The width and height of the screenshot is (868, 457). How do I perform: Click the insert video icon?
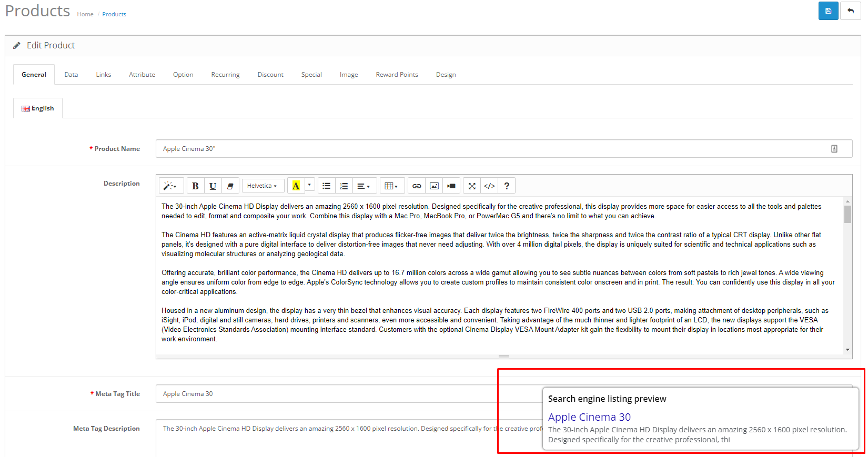coord(451,186)
